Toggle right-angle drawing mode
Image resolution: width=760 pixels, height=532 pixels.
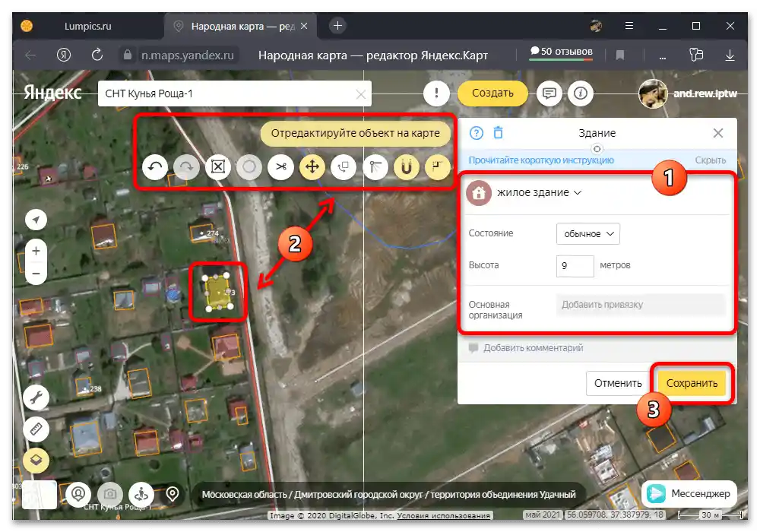coord(437,167)
